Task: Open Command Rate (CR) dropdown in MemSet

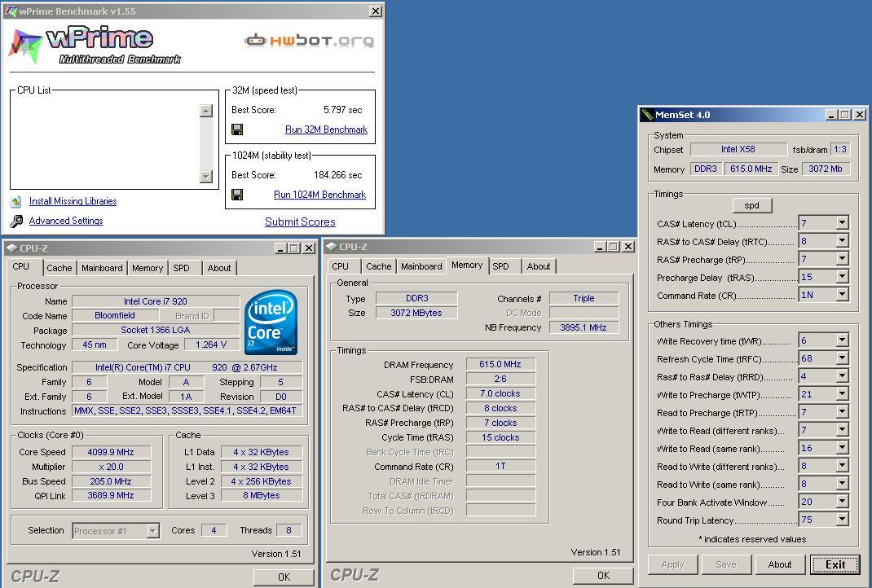Action: (842, 295)
